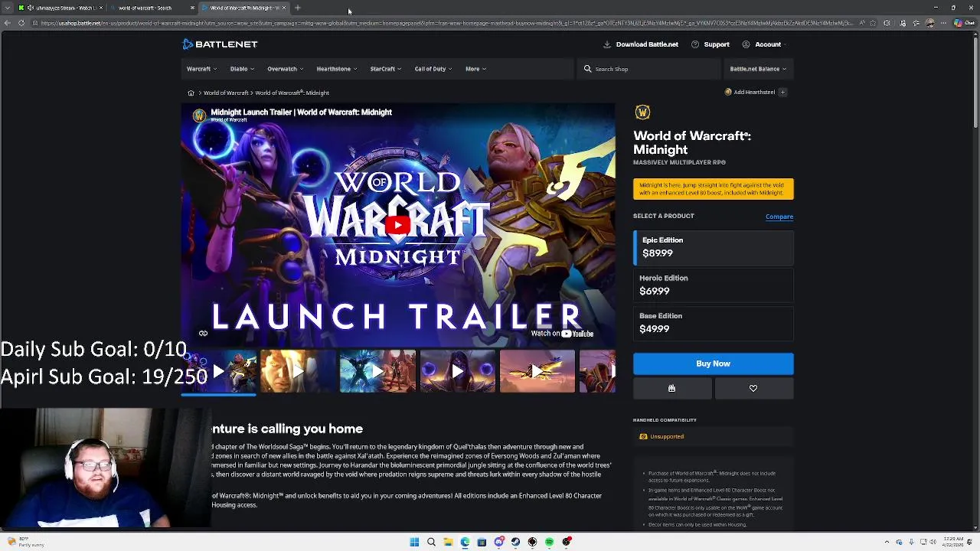Click the yellow Midnight is here banner
The height and width of the screenshot is (551, 980).
(x=714, y=189)
